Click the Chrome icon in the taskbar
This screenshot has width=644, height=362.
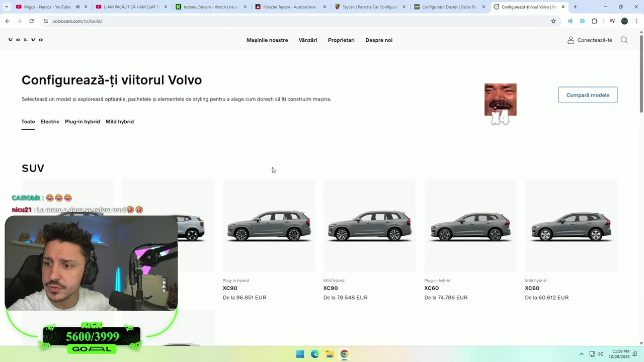point(344,354)
